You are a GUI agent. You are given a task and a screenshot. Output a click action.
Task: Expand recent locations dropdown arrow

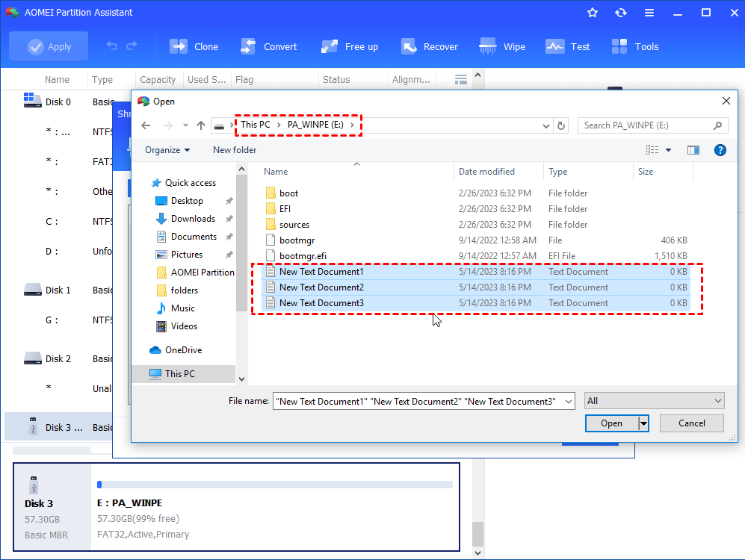pos(185,125)
